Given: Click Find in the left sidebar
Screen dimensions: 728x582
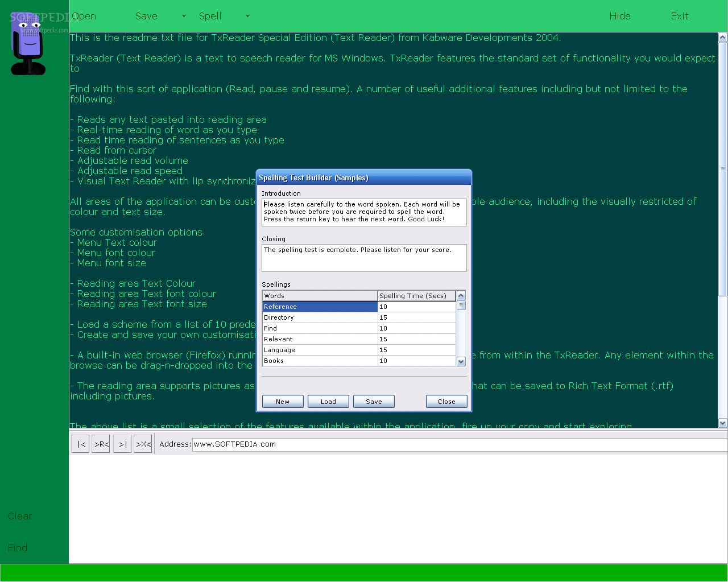Looking at the screenshot, I should click(18, 548).
